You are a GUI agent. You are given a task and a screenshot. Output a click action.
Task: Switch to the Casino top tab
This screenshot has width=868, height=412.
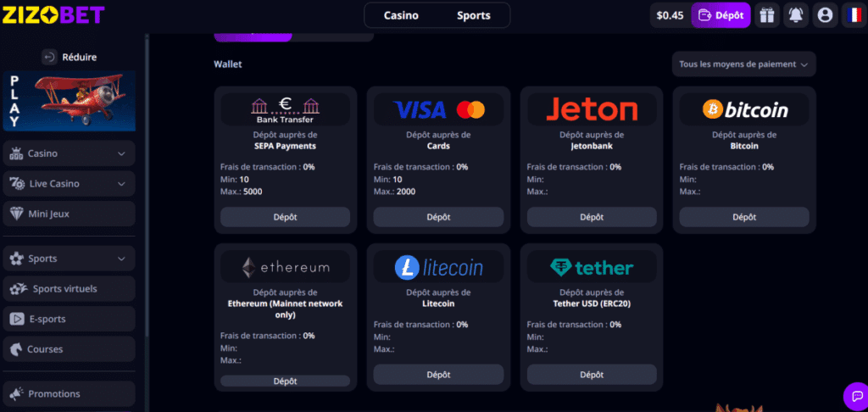click(401, 15)
